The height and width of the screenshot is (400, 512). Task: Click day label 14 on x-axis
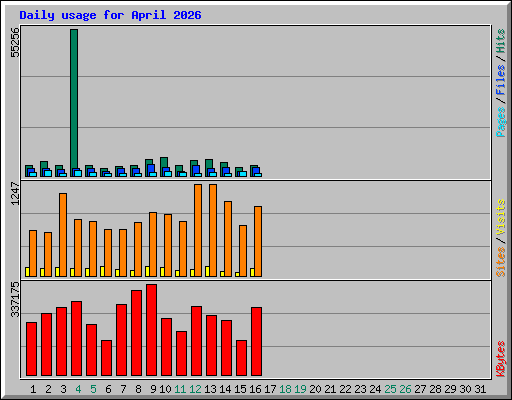[x=225, y=389]
